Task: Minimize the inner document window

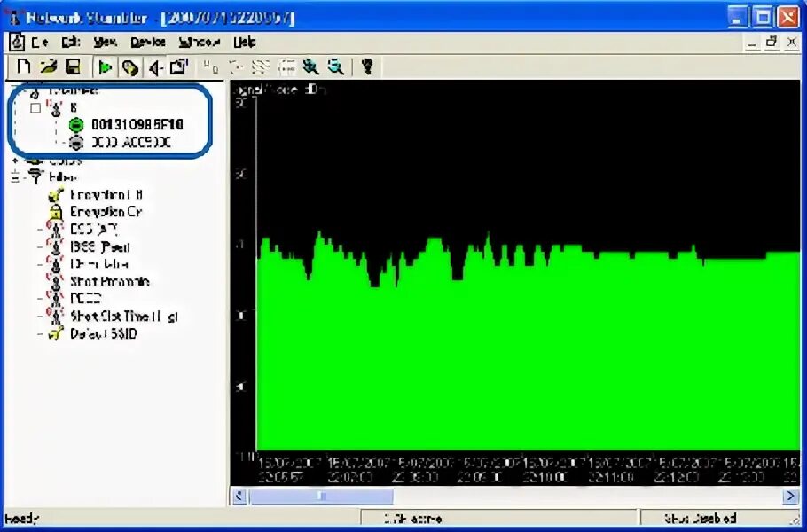Action: point(752,43)
